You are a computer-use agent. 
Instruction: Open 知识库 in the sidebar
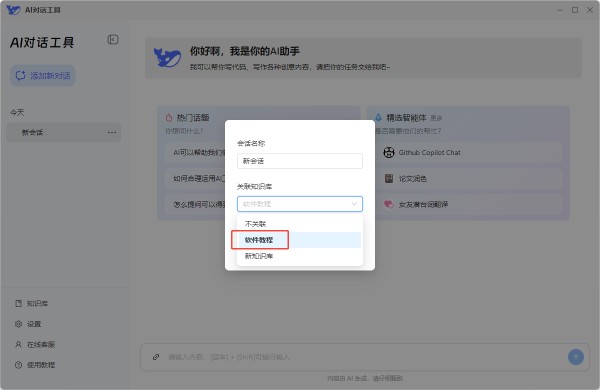pyautogui.click(x=31, y=304)
